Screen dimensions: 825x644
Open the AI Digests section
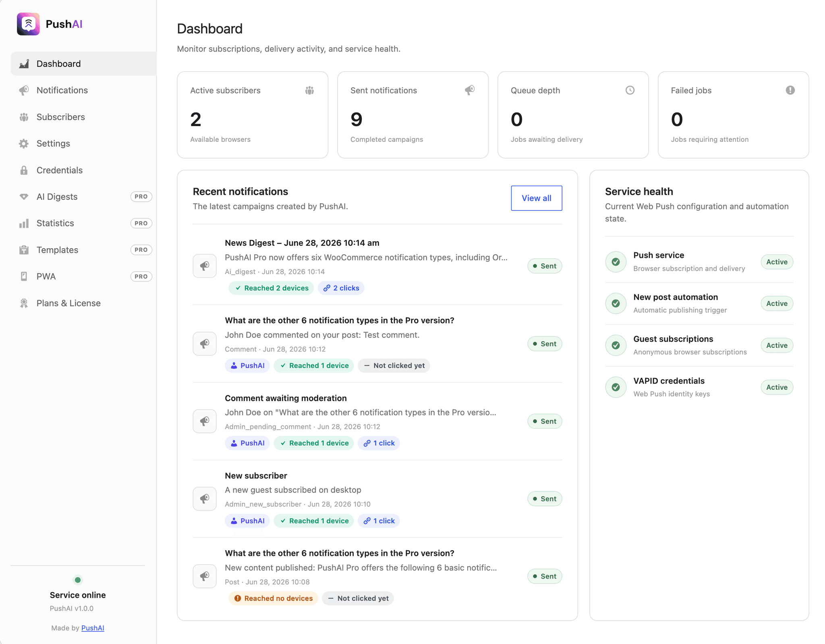(83, 197)
